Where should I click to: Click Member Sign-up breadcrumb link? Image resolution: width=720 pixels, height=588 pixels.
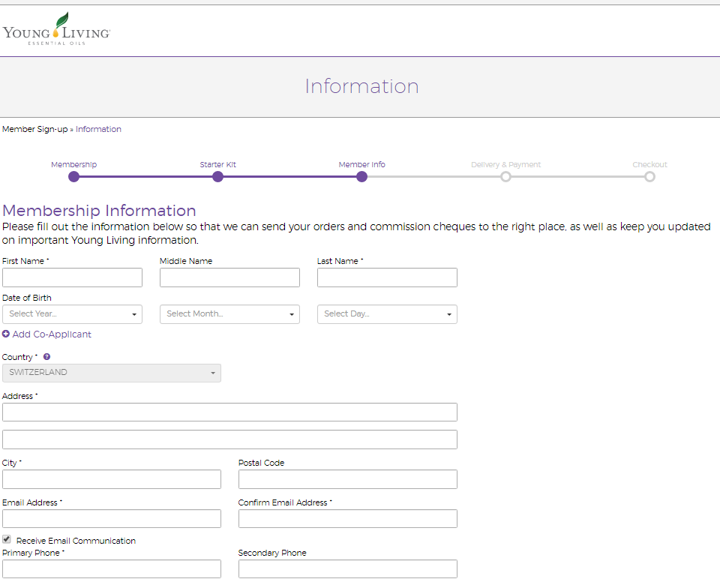[x=35, y=130]
